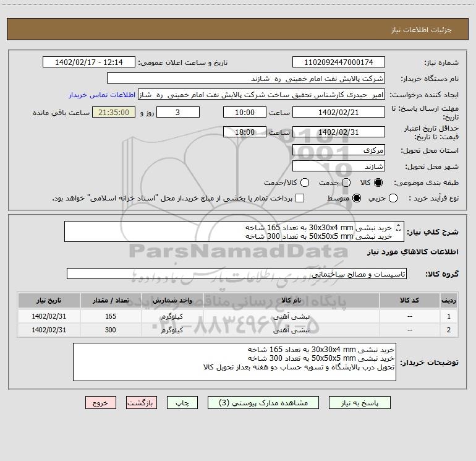Select the متوسط purchase type radio
The image size is (476, 461).
357,198
